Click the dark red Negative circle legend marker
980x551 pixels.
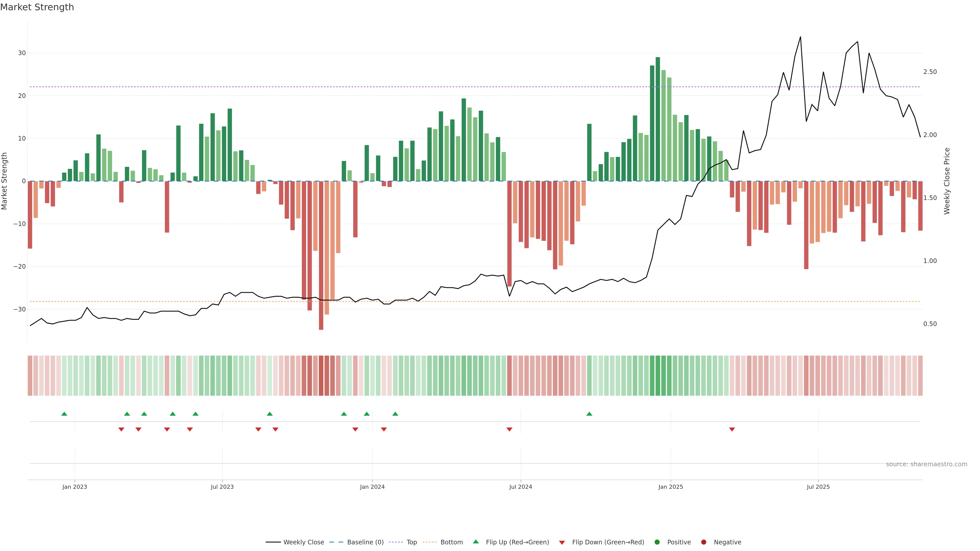click(x=703, y=542)
